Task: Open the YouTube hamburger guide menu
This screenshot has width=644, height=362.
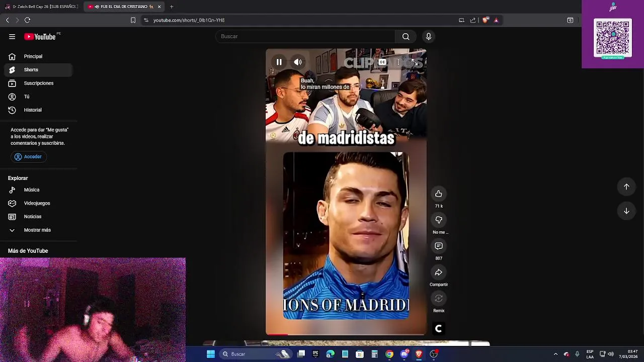Action: pos(12,37)
